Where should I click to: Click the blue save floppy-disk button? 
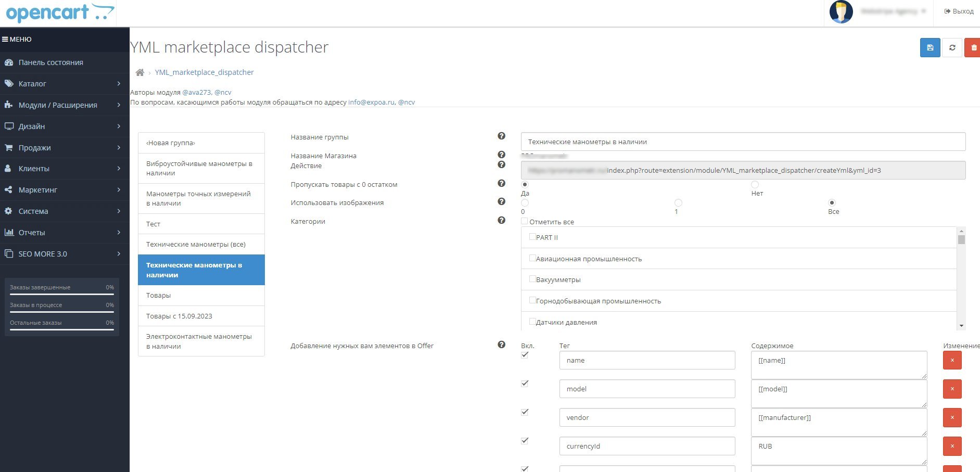pos(930,47)
